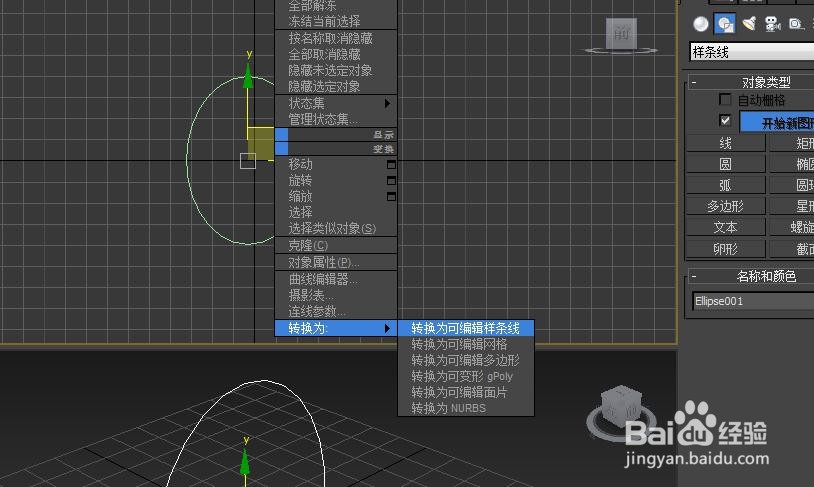
Task: Choose 转换为 NURBS
Action: [466, 408]
